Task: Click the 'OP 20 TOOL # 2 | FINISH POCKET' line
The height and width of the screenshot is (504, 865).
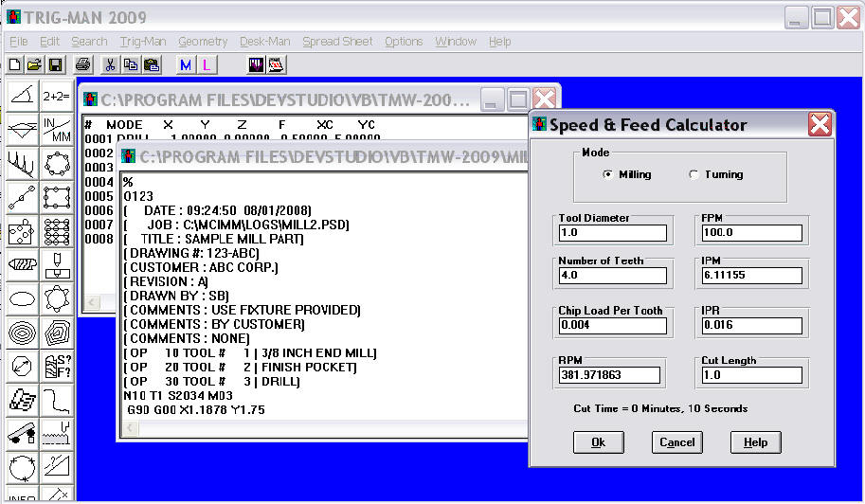Action: 240,367
